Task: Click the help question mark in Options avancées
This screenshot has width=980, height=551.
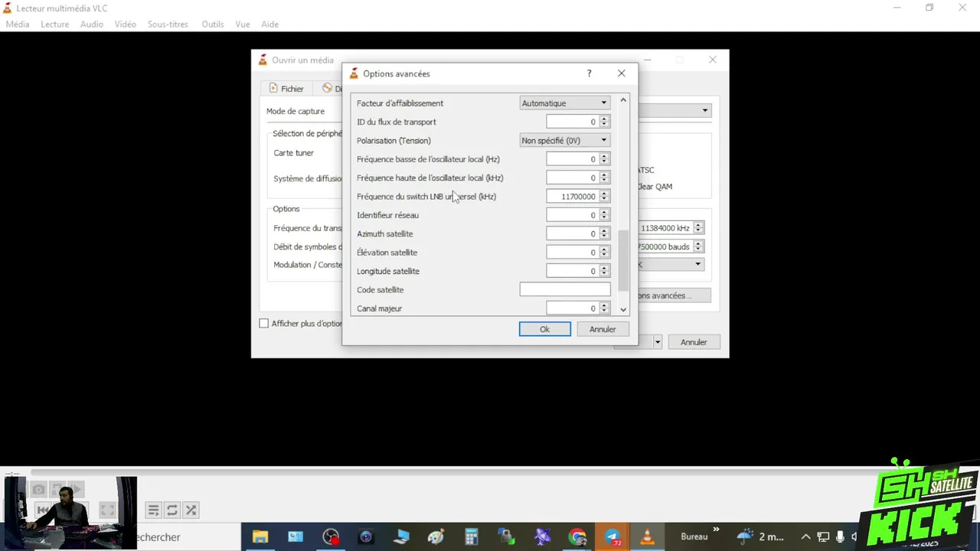Action: point(589,73)
